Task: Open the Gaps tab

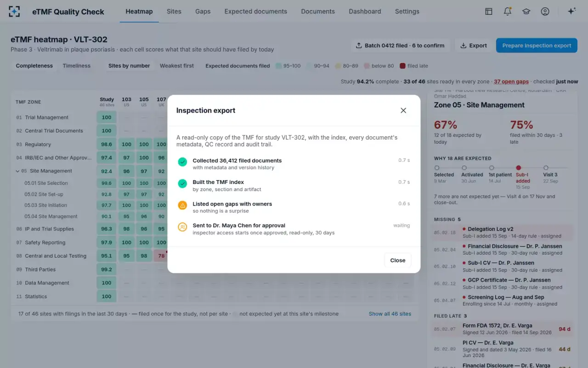Action: click(203, 11)
